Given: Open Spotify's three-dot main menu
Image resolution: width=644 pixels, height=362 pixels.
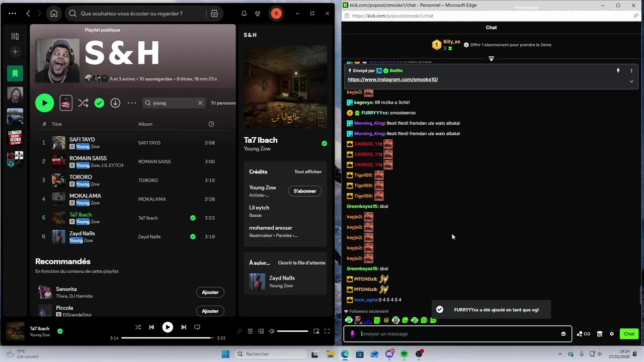Looking at the screenshot, I should [x=12, y=14].
